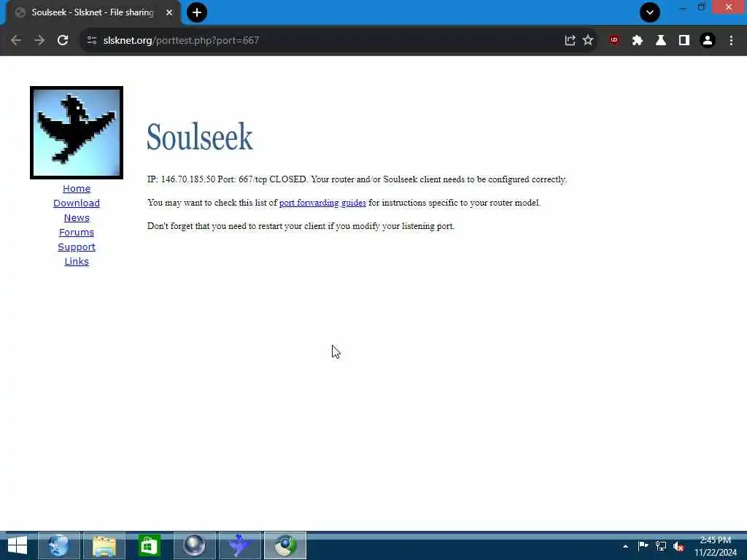Open the uBlock Origin extension icon
The width and height of the screenshot is (747, 560).
[614, 41]
